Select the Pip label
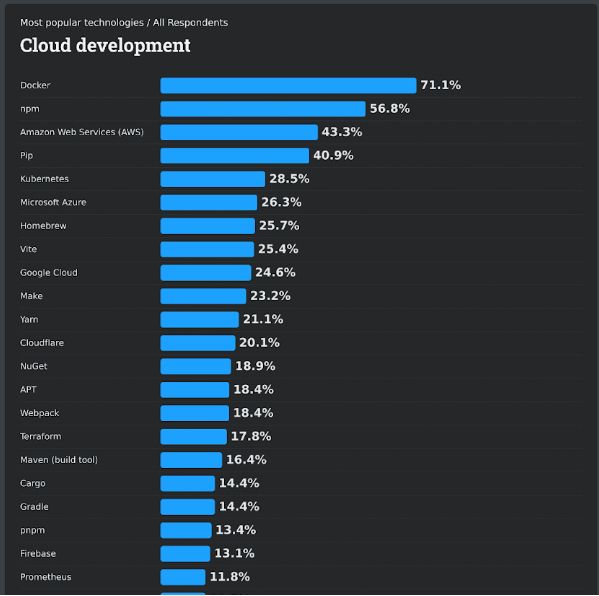This screenshot has width=599, height=596. [26, 155]
